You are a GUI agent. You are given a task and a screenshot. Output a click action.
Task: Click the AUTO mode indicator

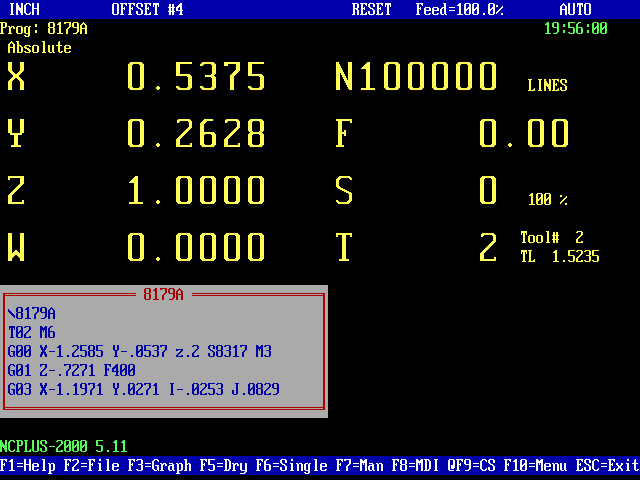(x=576, y=9)
